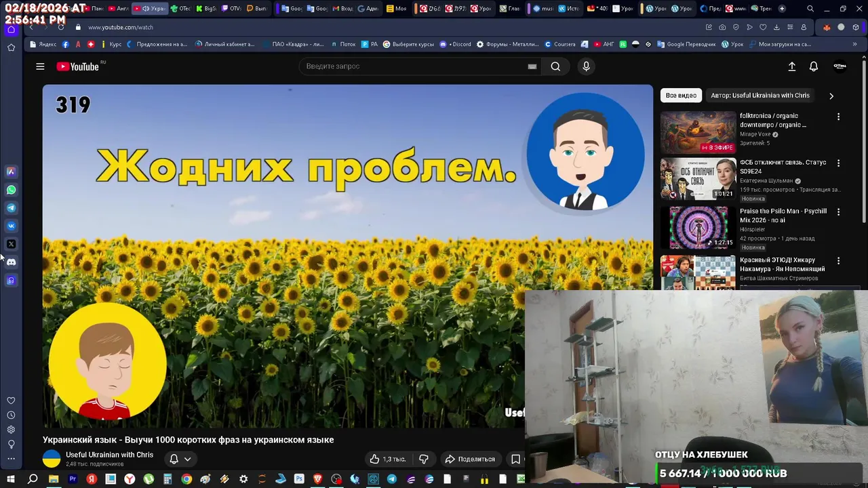Start voice search with the microphone
Image resolution: width=868 pixels, height=488 pixels.
(587, 66)
